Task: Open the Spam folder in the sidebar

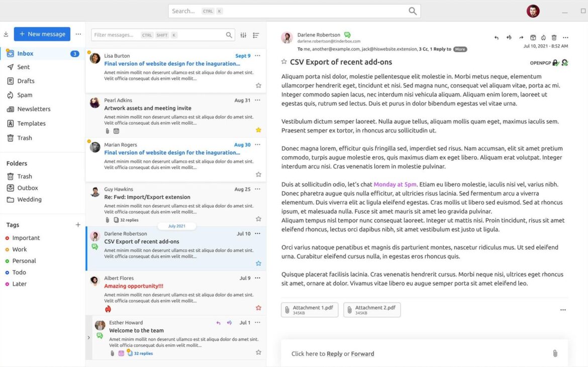Action: point(25,95)
